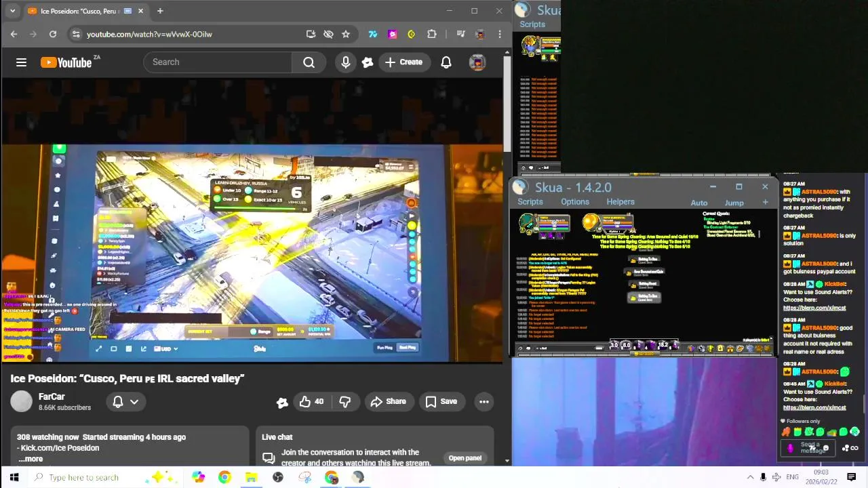Open the Chrome extensions puzzle icon
The width and height of the screenshot is (868, 488).
tap(432, 34)
